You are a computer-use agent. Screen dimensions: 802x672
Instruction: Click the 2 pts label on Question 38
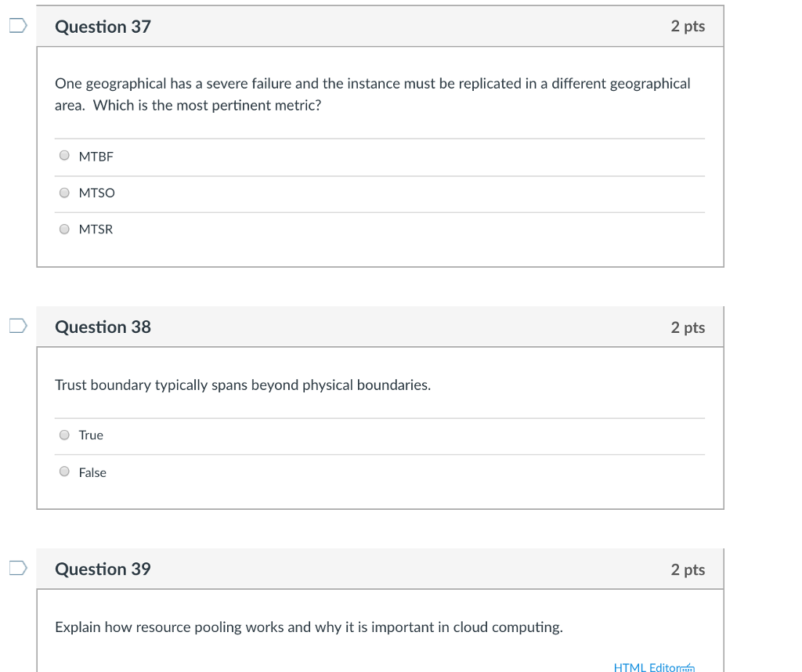(688, 327)
